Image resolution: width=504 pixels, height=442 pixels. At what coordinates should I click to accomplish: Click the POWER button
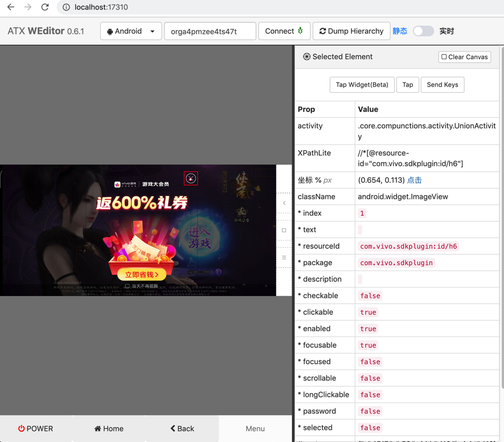(36, 429)
